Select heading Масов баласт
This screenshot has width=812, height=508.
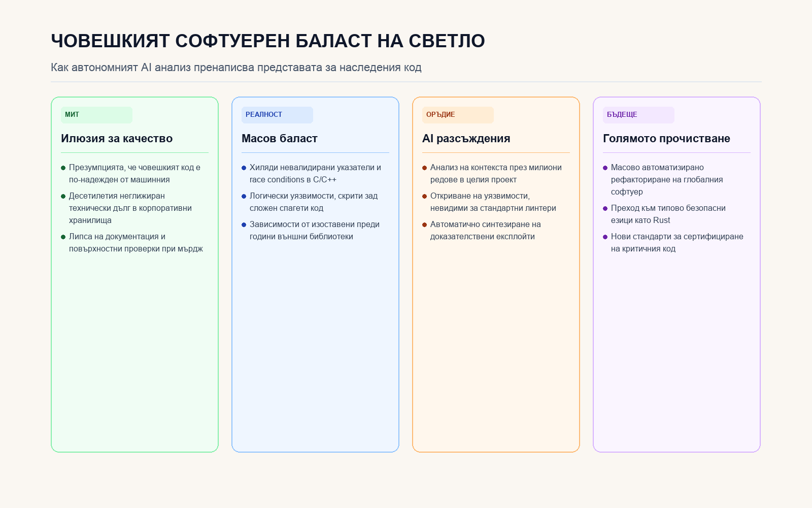280,138
